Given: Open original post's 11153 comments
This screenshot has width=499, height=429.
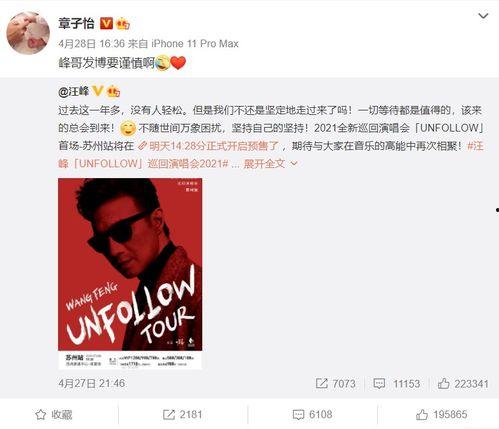Looking at the screenshot, I should [x=397, y=384].
